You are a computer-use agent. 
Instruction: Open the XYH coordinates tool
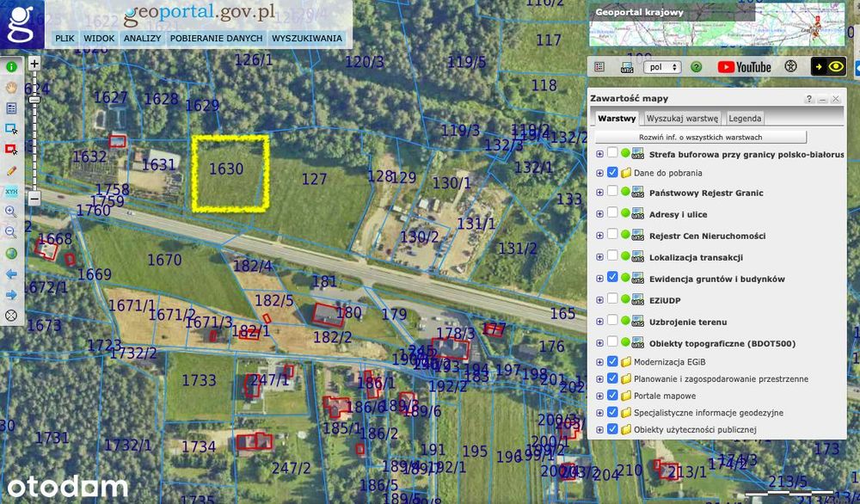11,192
